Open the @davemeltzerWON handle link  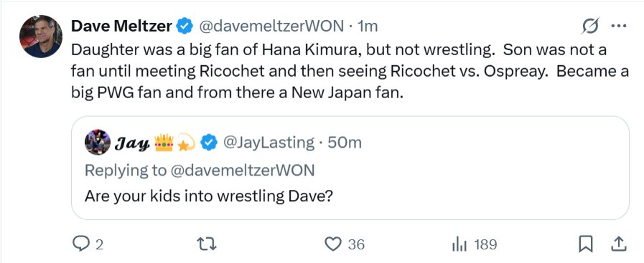pos(271,26)
